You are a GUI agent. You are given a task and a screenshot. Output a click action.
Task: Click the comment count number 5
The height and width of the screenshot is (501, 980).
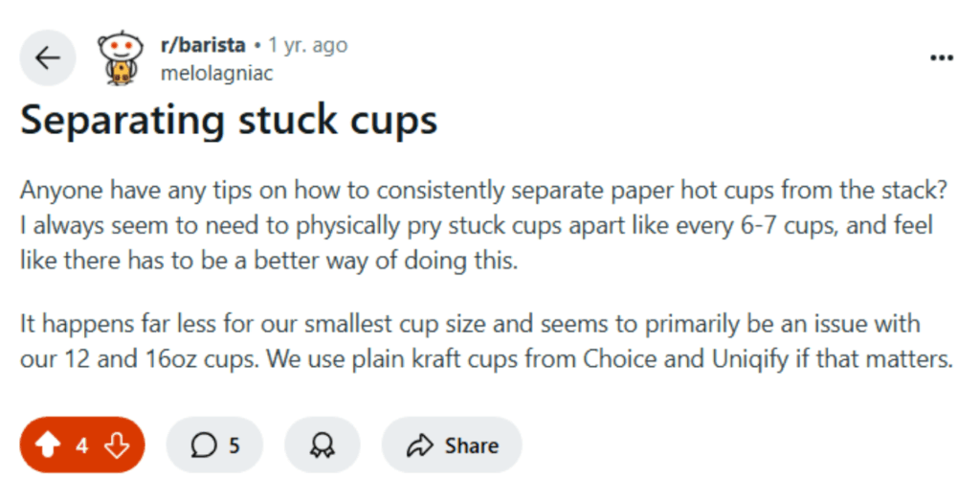click(234, 445)
